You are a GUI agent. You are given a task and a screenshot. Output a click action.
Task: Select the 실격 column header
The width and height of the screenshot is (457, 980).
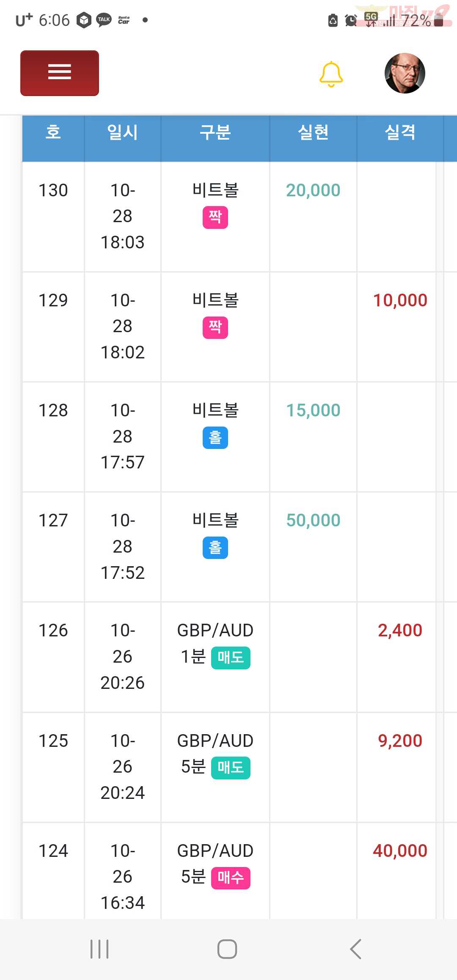(x=400, y=132)
